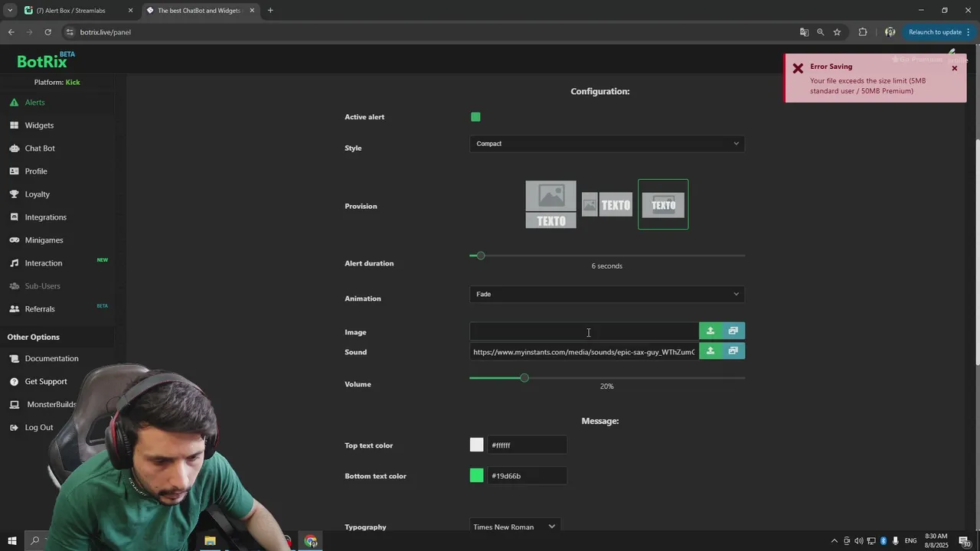Click Relaunch to update button
The height and width of the screenshot is (551, 980).
click(x=939, y=32)
